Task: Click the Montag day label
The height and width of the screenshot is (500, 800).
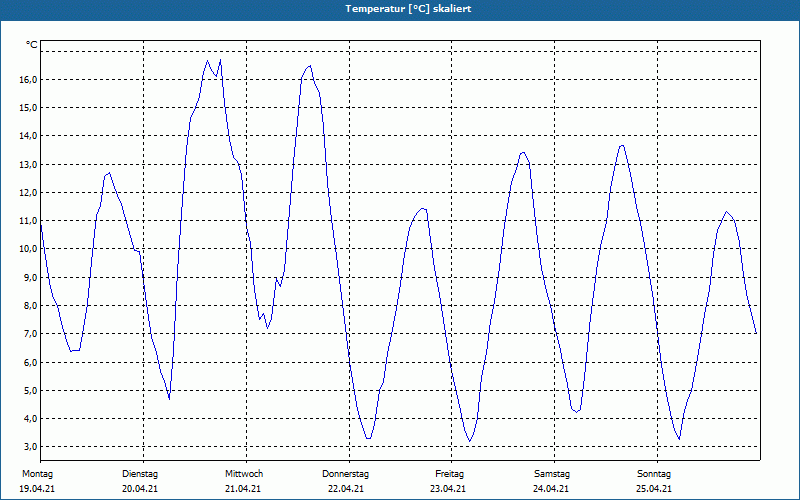Action: (x=37, y=474)
